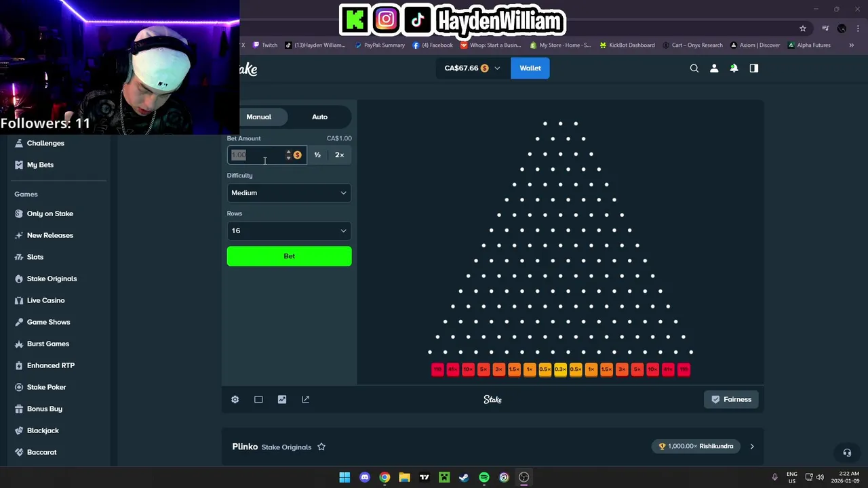This screenshot has height=488, width=868.
Task: Open the user profile icon
Action: 714,68
